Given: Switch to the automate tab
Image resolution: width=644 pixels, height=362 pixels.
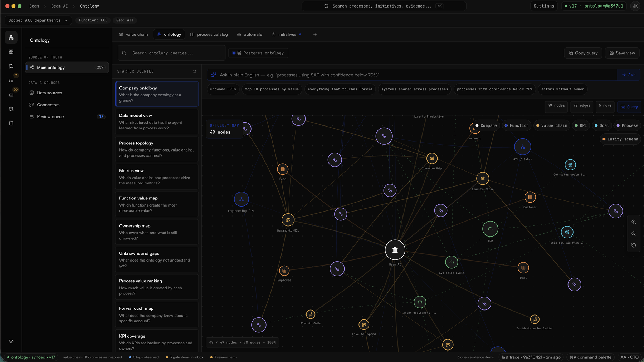Looking at the screenshot, I should pos(249,34).
